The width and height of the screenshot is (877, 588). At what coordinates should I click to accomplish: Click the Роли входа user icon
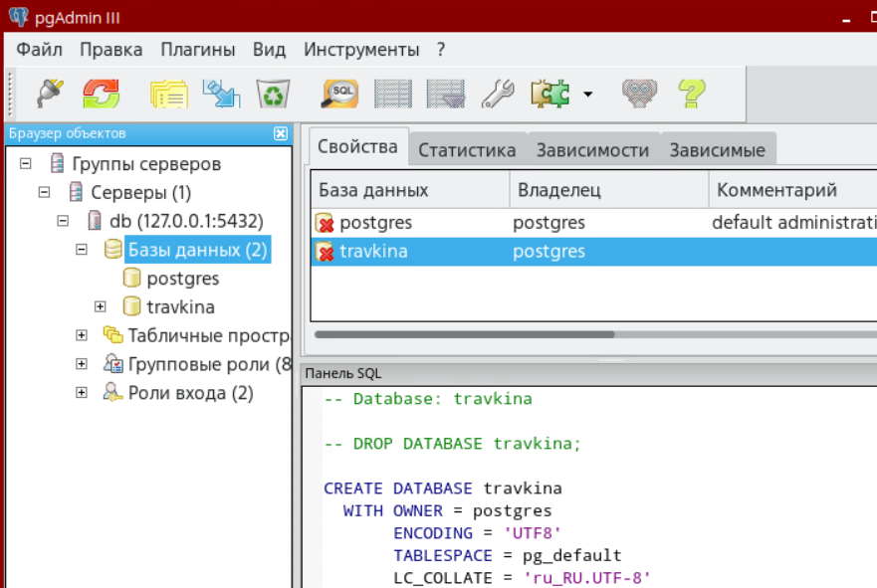(x=112, y=392)
